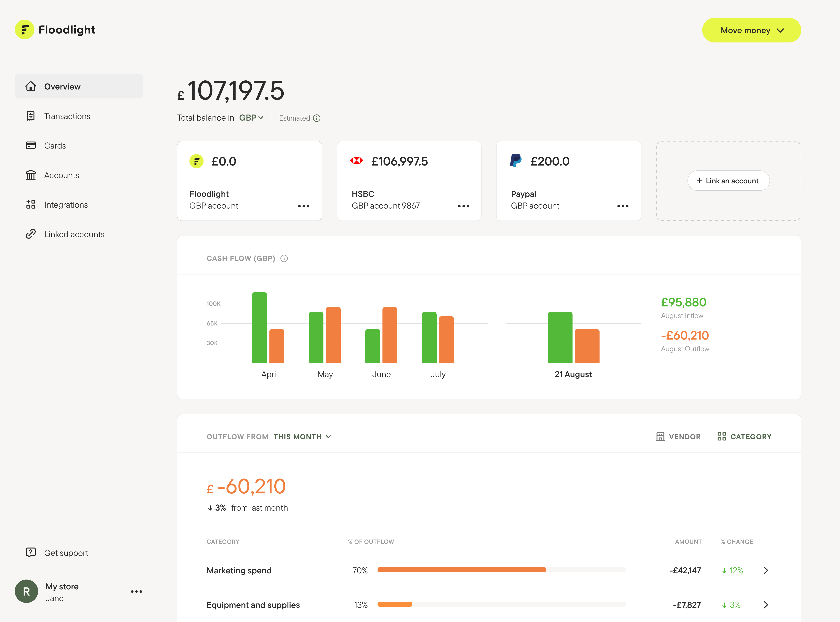Click the 12% change value
The height and width of the screenshot is (622, 840).
[732, 571]
